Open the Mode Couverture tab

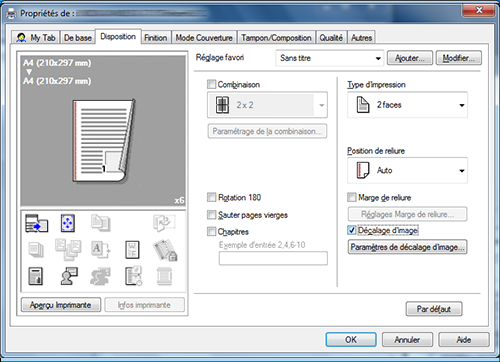point(204,38)
